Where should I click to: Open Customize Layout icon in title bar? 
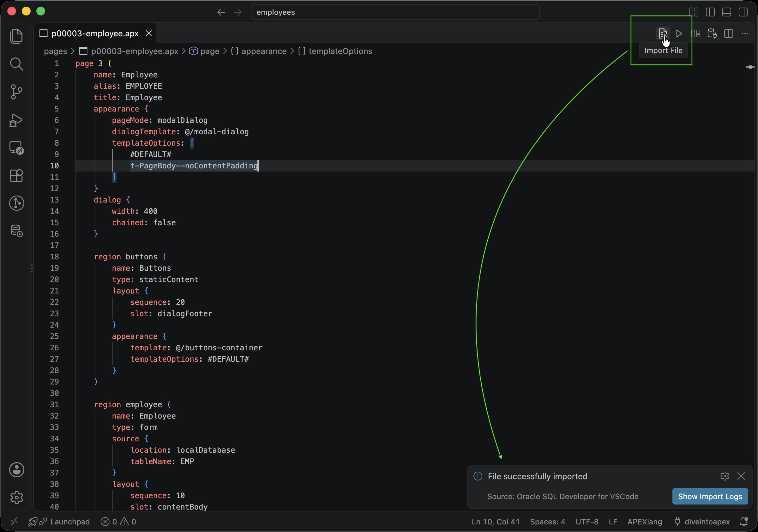tap(694, 12)
